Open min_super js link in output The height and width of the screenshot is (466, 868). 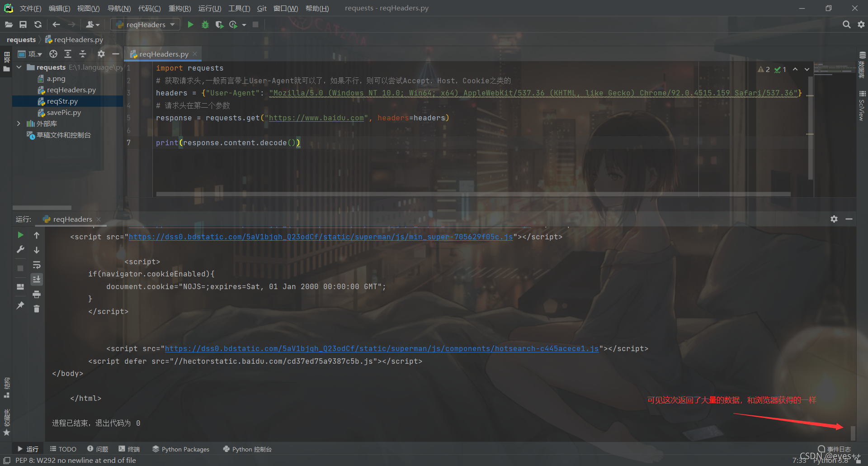321,237
